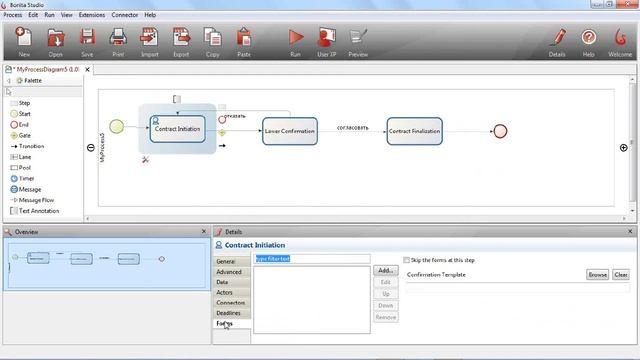This screenshot has height=360, width=640.
Task: Collapse the Palette with its arrow
Action: click(9, 81)
